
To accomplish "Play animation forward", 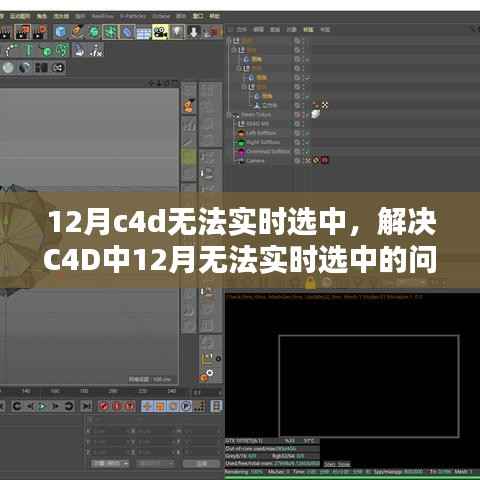I will pyautogui.click(x=42, y=406).
